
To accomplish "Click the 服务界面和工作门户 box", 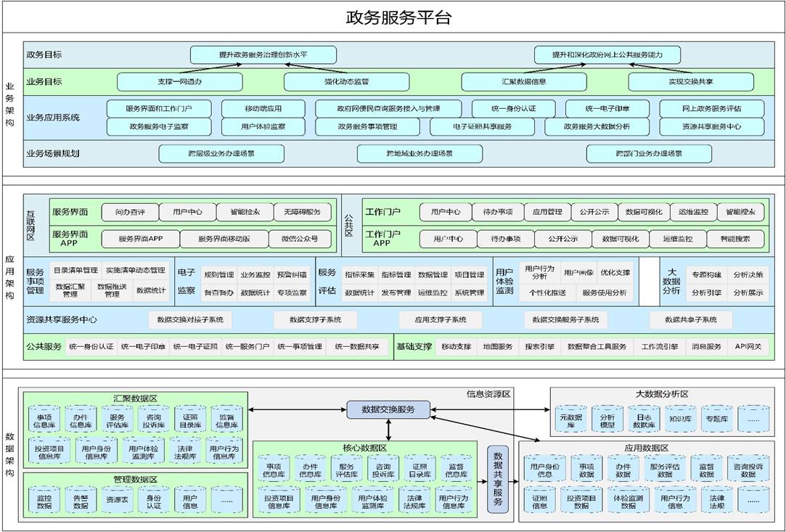I will click(159, 108).
